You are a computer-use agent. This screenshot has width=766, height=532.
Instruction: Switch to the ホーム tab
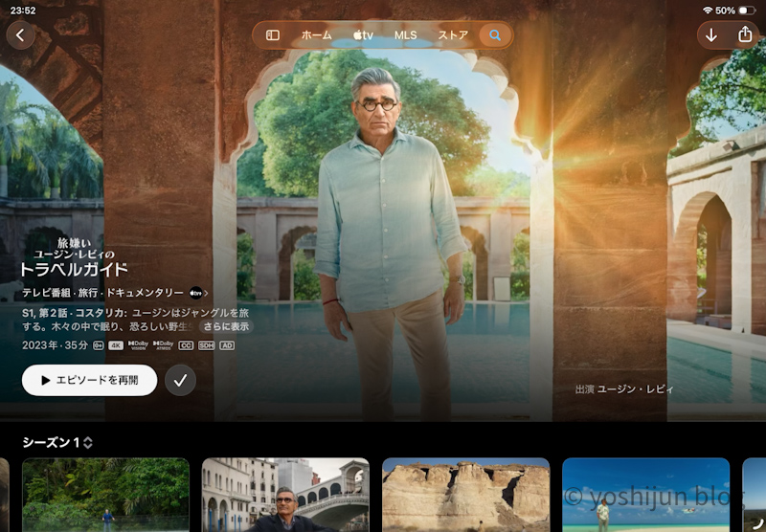tap(316, 35)
